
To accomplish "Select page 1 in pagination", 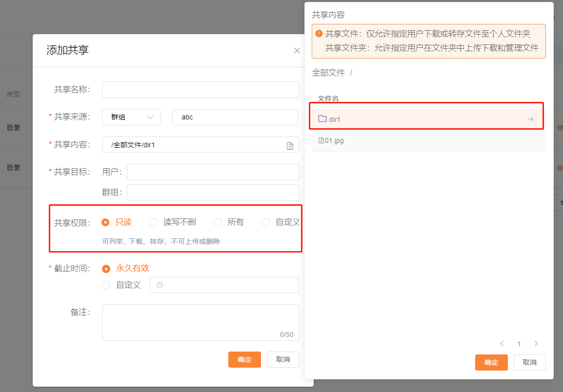I will [519, 344].
